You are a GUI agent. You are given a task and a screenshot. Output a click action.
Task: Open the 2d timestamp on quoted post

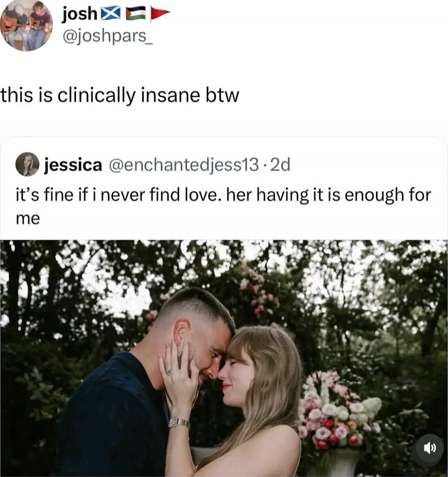(280, 165)
